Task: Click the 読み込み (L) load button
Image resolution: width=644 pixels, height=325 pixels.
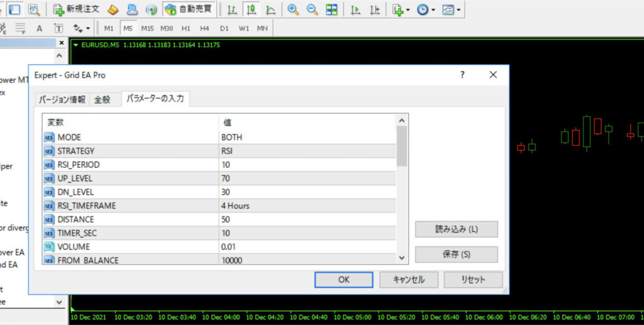Action: point(456,229)
